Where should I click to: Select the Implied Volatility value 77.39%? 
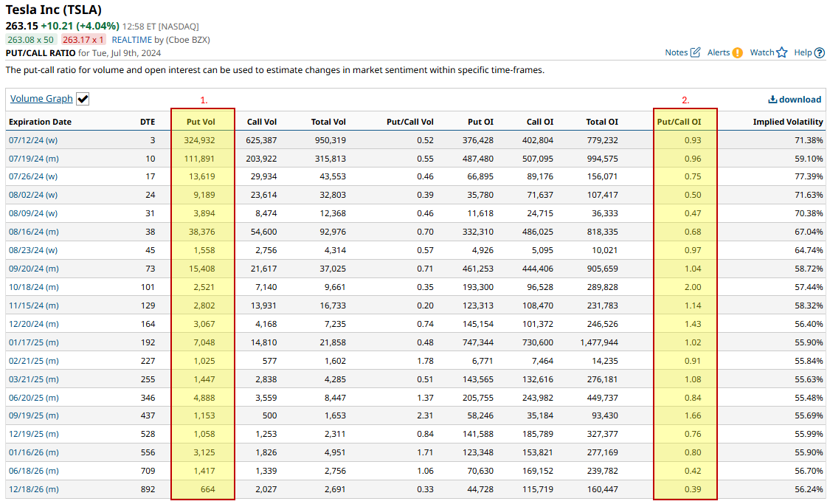[x=809, y=176]
